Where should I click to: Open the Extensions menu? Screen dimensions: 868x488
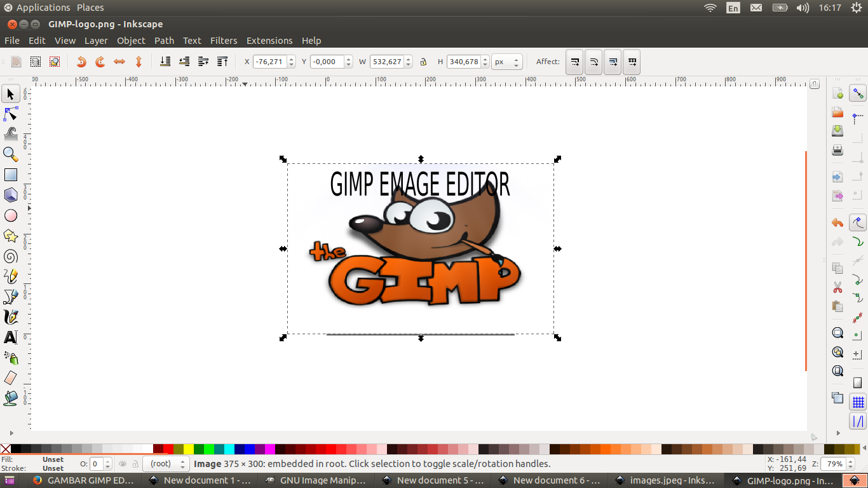[269, 40]
